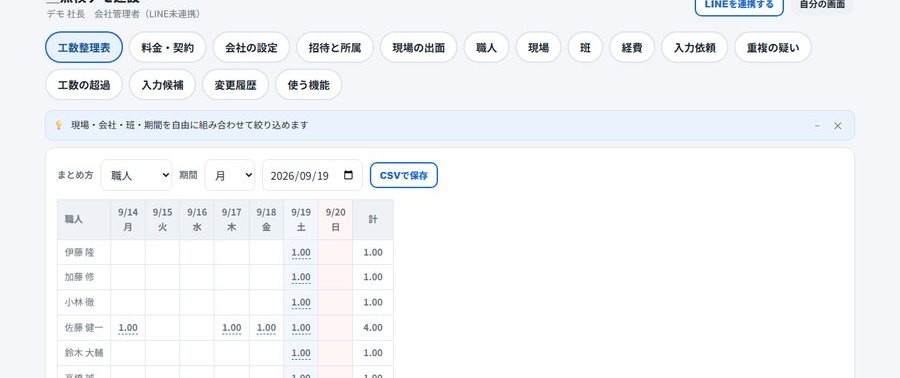Click the 佐藤 健一 name cell
The image size is (900, 378).
(x=84, y=328)
